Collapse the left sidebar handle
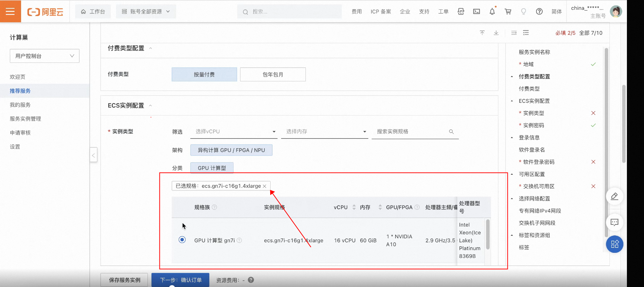This screenshot has width=644, height=287. click(93, 155)
